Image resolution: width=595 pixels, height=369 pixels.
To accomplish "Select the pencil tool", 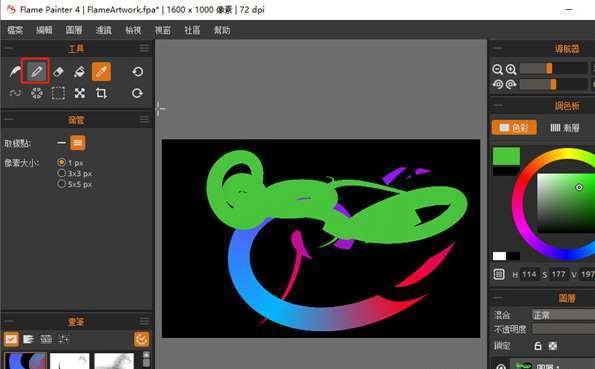I will pyautogui.click(x=36, y=71).
